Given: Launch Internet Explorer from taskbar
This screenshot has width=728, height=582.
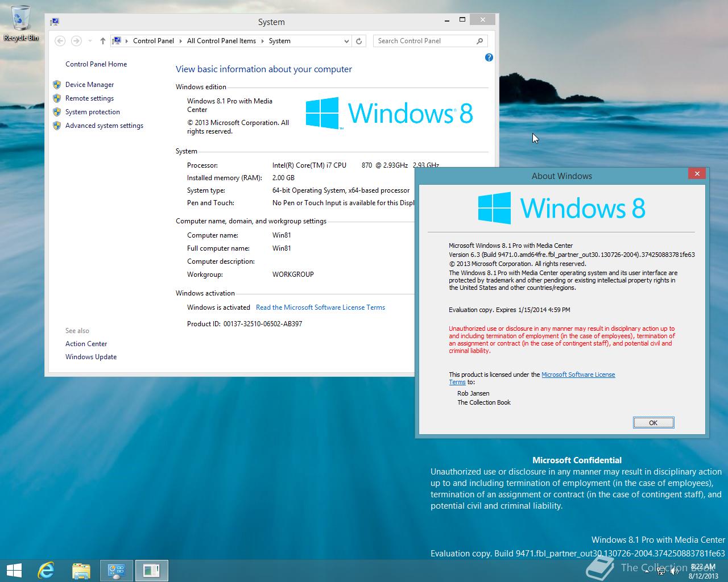Looking at the screenshot, I should coord(46,570).
